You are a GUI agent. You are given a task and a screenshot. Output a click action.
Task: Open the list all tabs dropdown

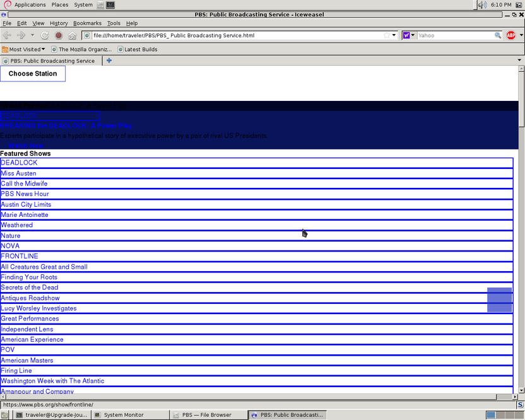point(519,61)
